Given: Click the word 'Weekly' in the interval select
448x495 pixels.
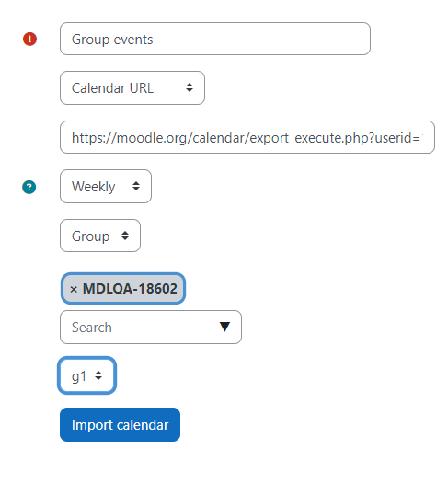Looking at the screenshot, I should [x=94, y=187].
